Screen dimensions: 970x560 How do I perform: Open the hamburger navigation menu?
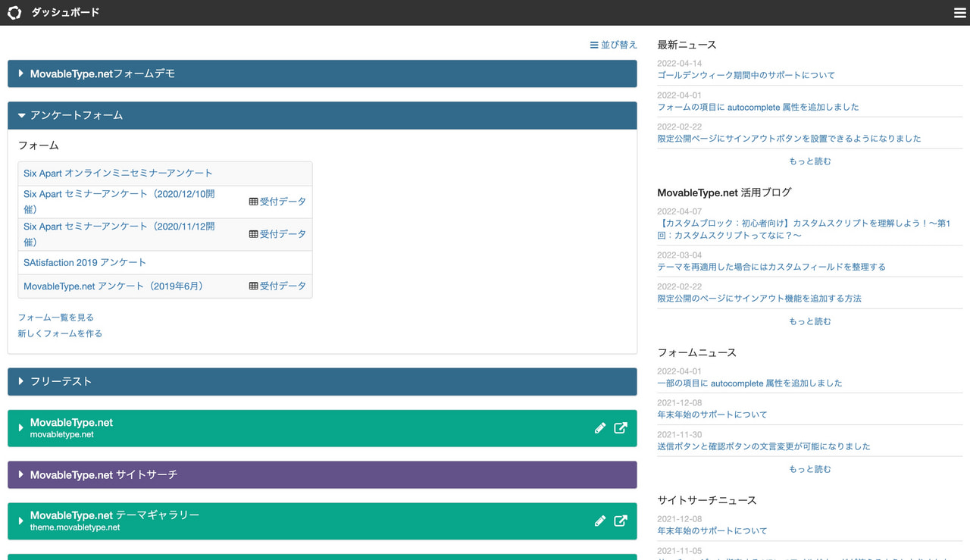(x=959, y=12)
